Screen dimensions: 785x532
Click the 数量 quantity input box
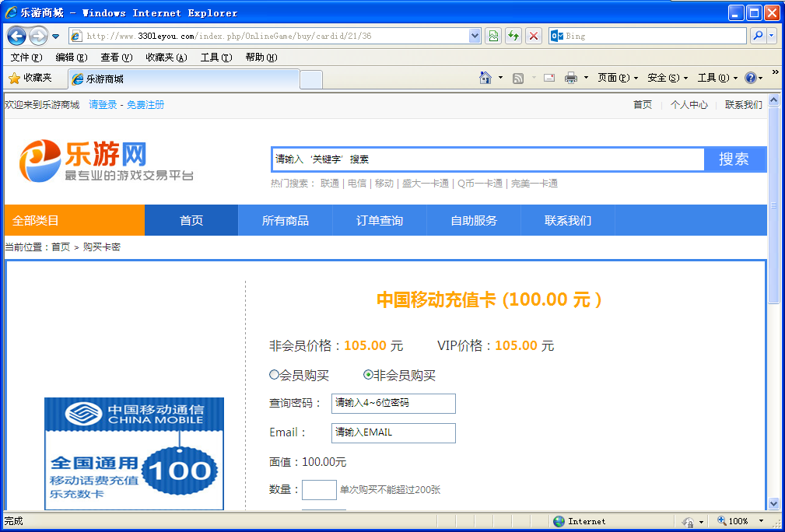coord(319,489)
